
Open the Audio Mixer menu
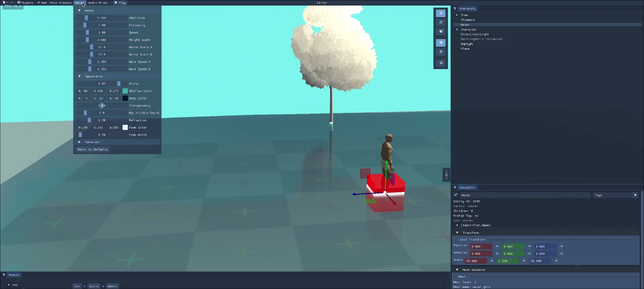click(x=98, y=3)
